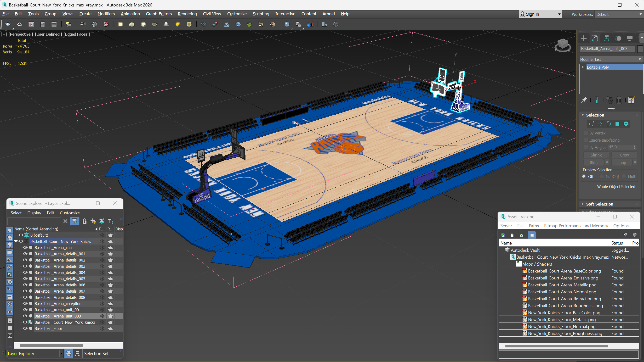Click the grass plant icon in the toolbar
The height and width of the screenshot is (362, 644).
[x=249, y=24]
